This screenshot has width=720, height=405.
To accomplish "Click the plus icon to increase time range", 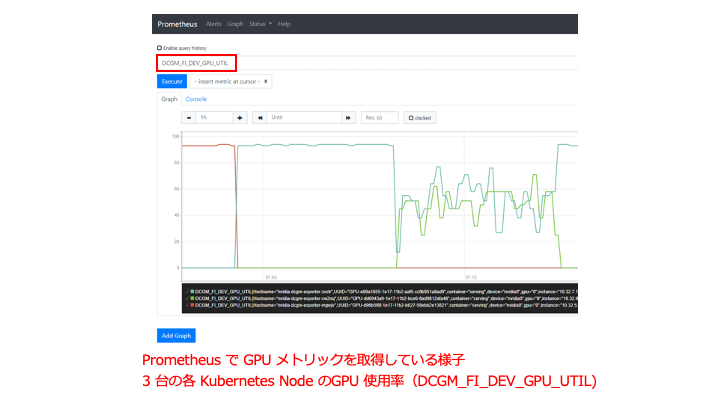I will pyautogui.click(x=240, y=118).
